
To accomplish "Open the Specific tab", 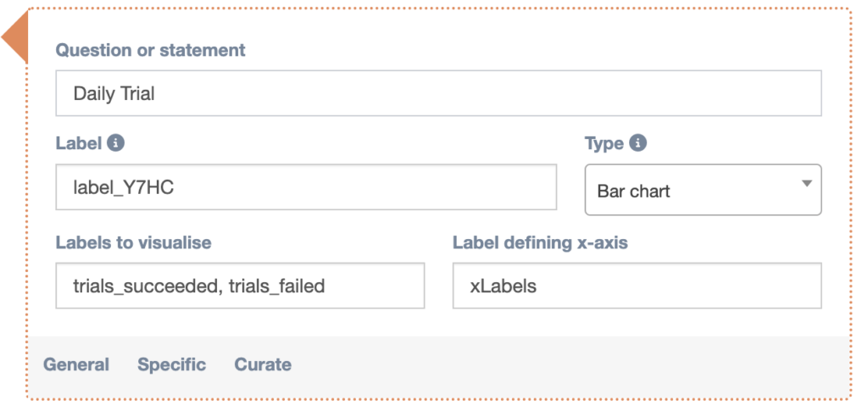I will [171, 365].
